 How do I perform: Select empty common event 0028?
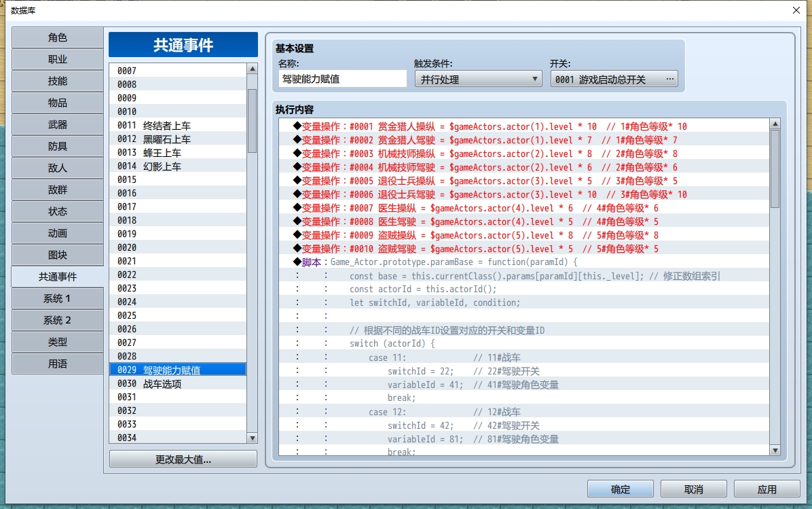point(178,356)
